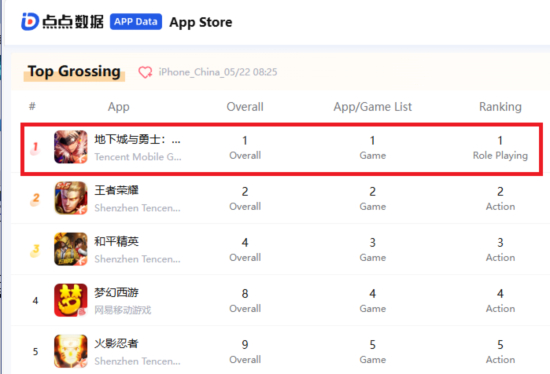This screenshot has width=550, height=374.
Task: Click Overall rank 9 for 火影忍者
Action: (x=245, y=352)
